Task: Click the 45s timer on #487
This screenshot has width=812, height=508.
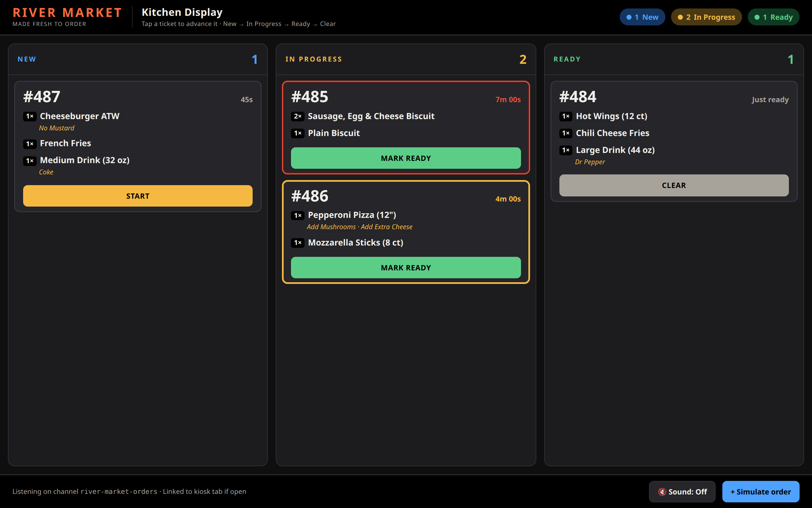Action: [247, 99]
